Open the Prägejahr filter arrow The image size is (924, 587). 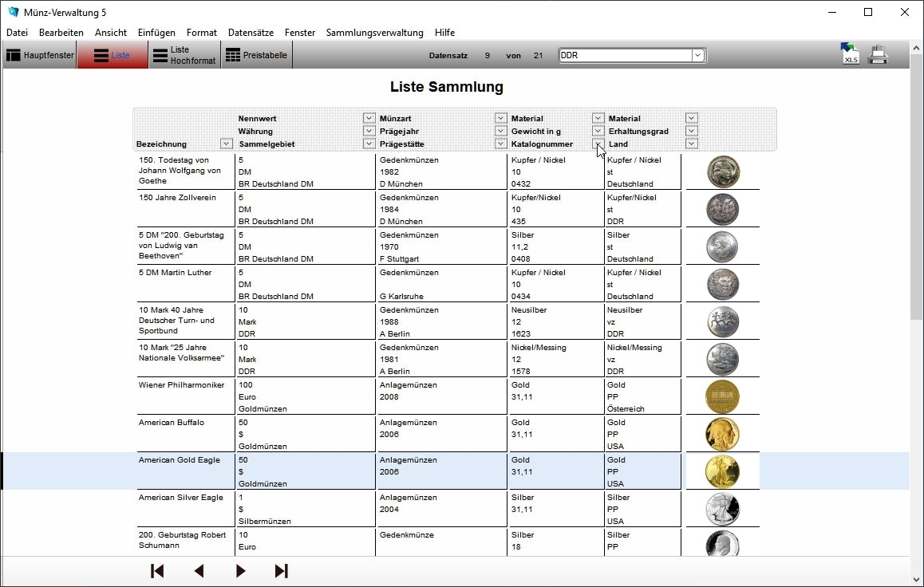pos(500,131)
